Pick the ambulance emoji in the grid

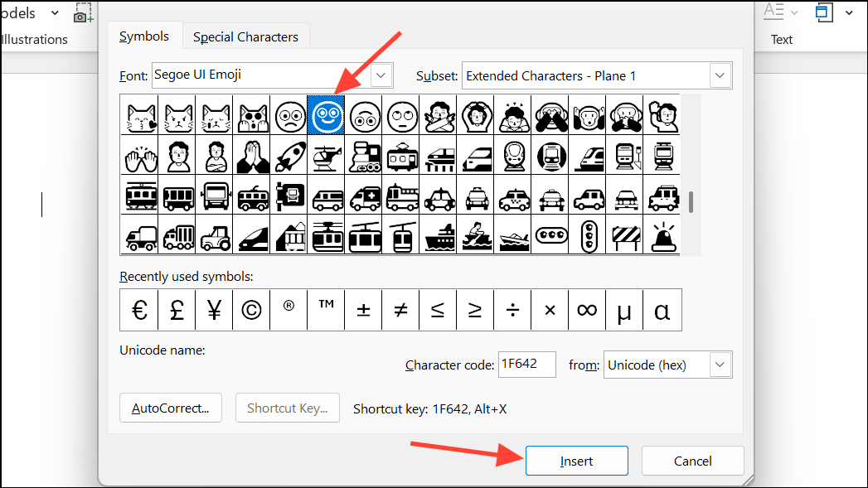(363, 196)
